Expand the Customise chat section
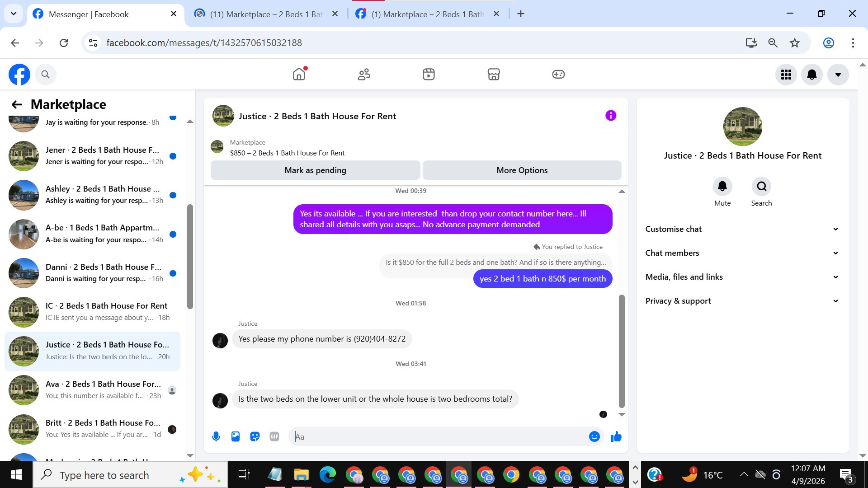This screenshot has width=868, height=488. (x=742, y=229)
